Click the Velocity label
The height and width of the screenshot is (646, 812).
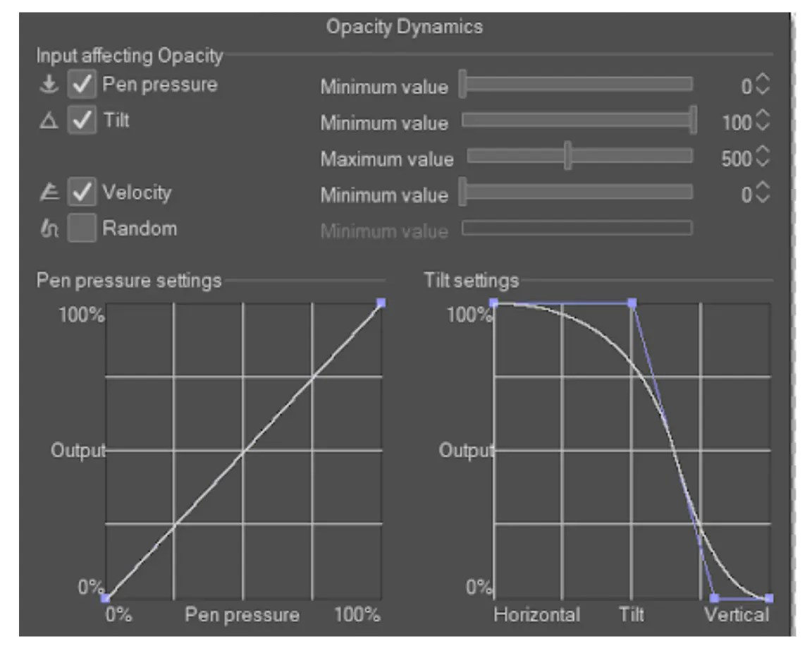tap(137, 193)
